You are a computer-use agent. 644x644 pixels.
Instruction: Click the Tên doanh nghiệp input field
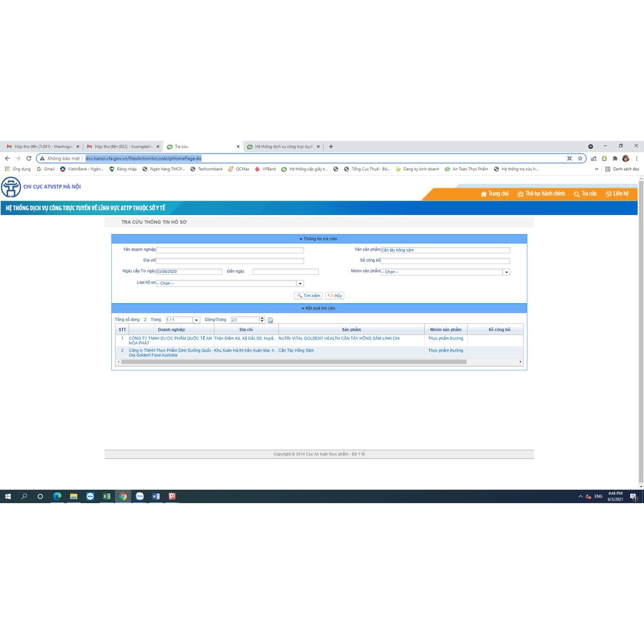pos(230,250)
